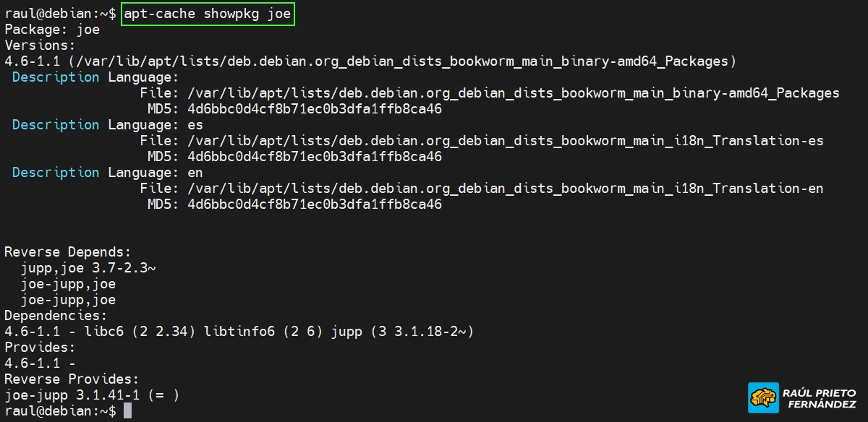
Task: Click the cyan Description label for language en
Action: [x=56, y=173]
